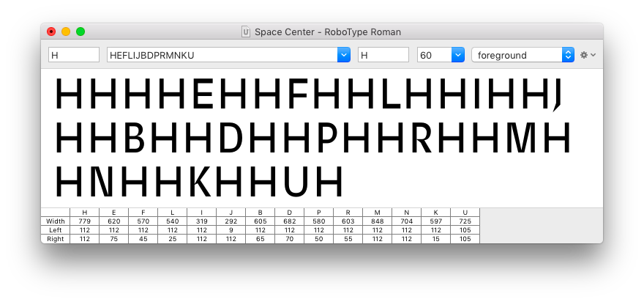The height and width of the screenshot is (302, 644).
Task: Click the left context input field
Action: (74, 55)
